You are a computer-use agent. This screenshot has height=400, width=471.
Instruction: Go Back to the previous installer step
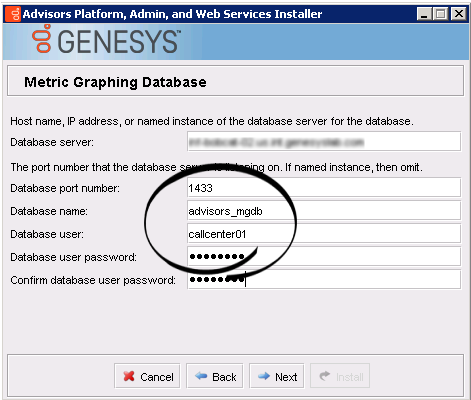[x=215, y=376]
